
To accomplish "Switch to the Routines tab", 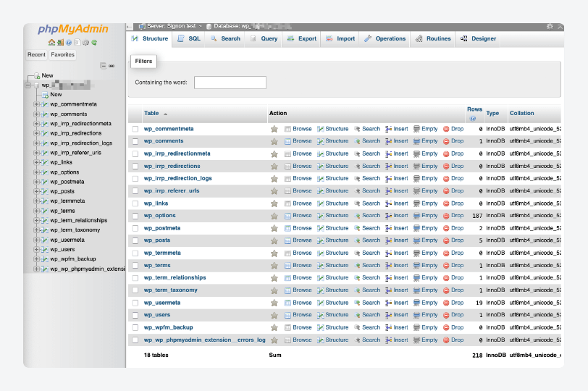I will pos(433,38).
